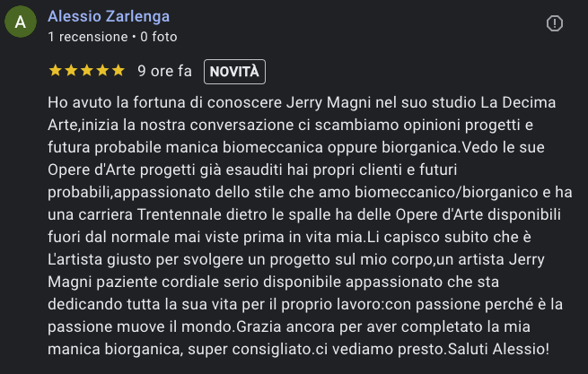Click the third yellow rating star
588x374 pixels.
(86, 71)
